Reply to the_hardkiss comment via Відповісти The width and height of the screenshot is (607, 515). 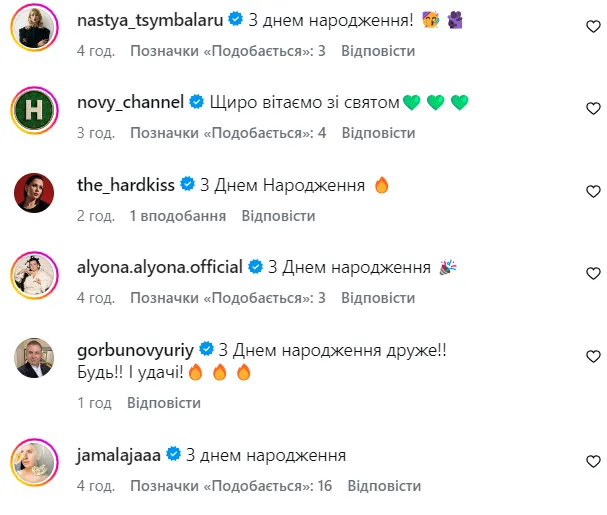coord(278,215)
